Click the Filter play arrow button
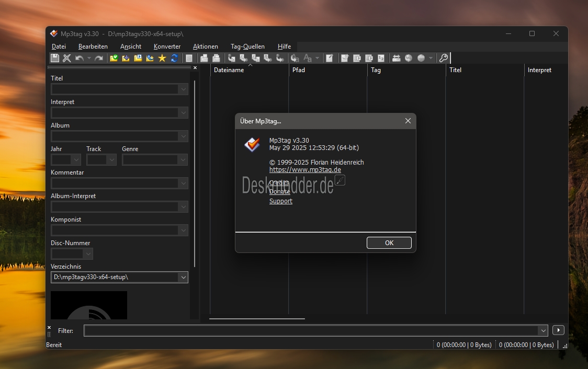588x369 pixels. [x=558, y=330]
